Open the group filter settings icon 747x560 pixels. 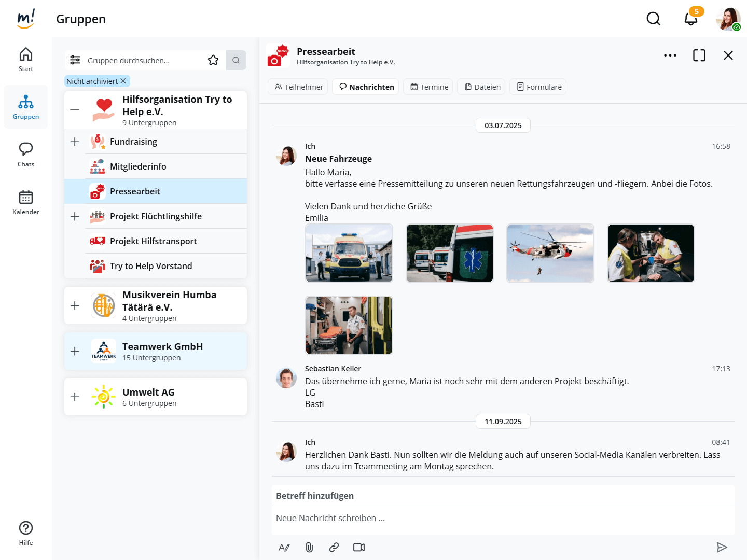75,60
